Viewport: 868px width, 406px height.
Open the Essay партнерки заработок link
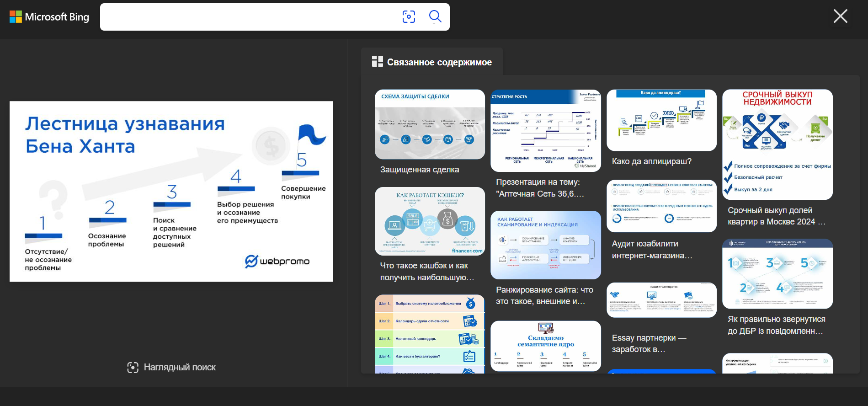[x=649, y=343]
